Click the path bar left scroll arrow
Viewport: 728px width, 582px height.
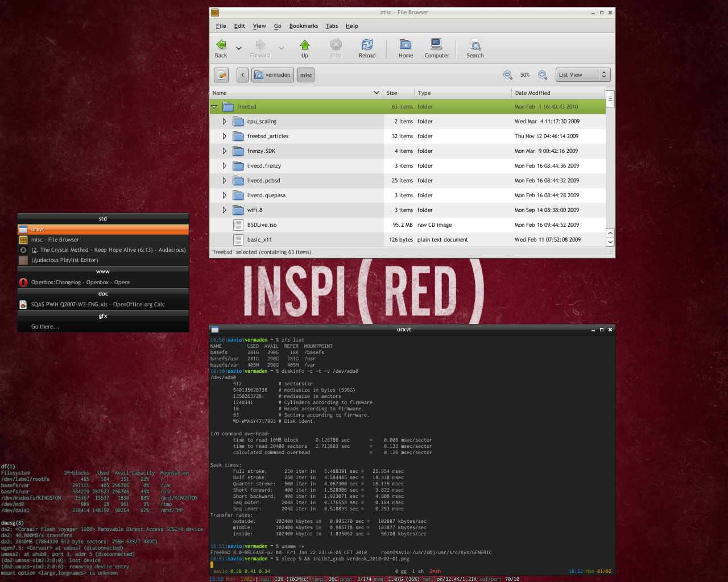point(243,75)
